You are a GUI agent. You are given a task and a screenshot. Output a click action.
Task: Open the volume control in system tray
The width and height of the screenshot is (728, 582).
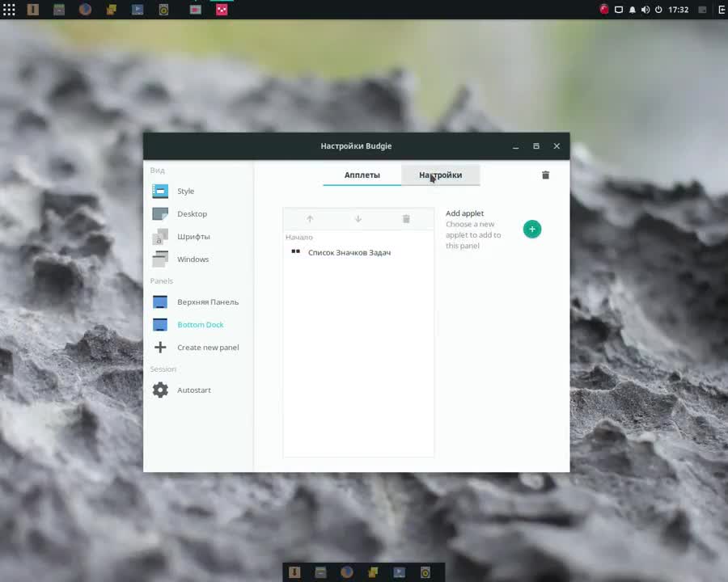(645, 10)
